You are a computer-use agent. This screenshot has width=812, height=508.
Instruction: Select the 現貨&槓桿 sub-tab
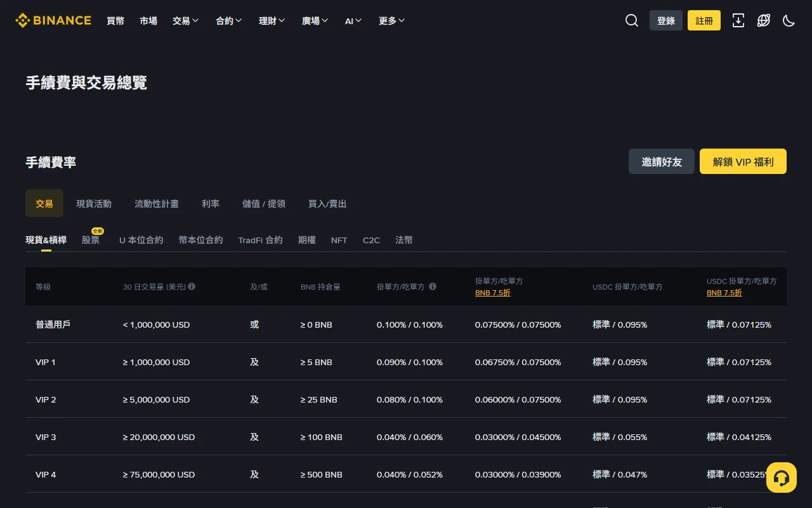[46, 240]
